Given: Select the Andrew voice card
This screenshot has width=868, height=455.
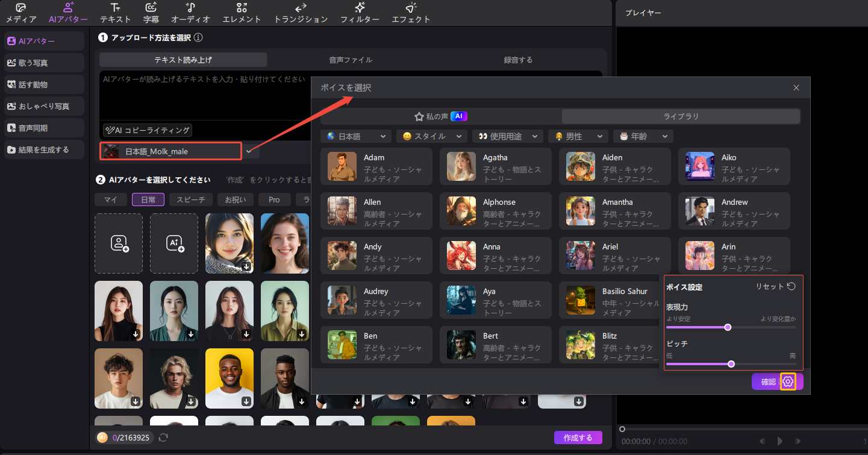Looking at the screenshot, I should 734,211.
